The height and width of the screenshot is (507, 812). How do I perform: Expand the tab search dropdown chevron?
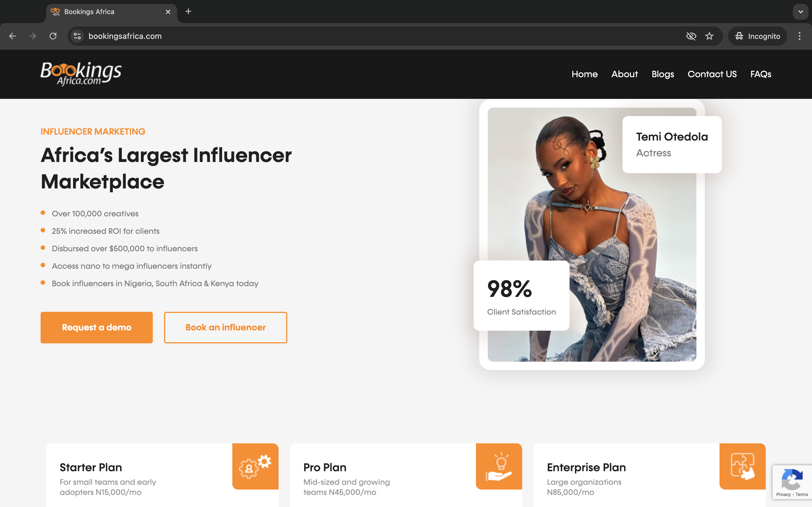pos(801,12)
